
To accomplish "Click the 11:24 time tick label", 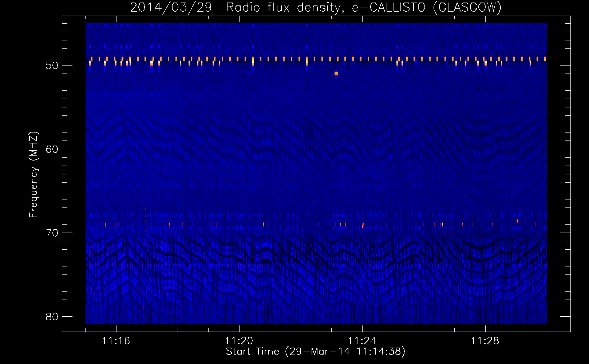I will pos(362,341).
